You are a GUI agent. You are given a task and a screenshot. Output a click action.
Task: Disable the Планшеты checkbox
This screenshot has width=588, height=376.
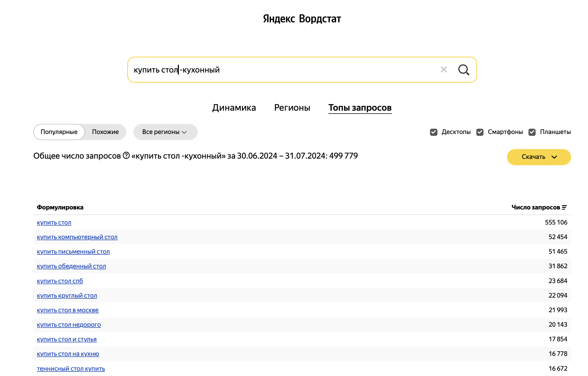tap(532, 132)
